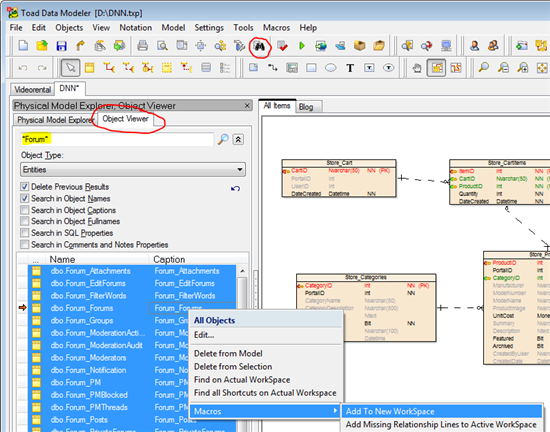Click the magnifier Zoom tool in the toolbar
Viewport: 550px width, 432px height.
pyautogui.click(x=484, y=68)
